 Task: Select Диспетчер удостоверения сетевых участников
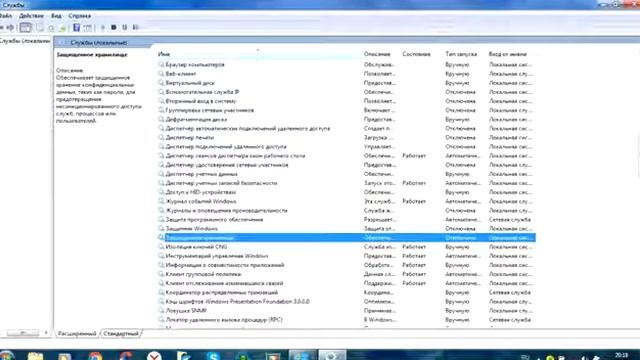pos(346,165)
